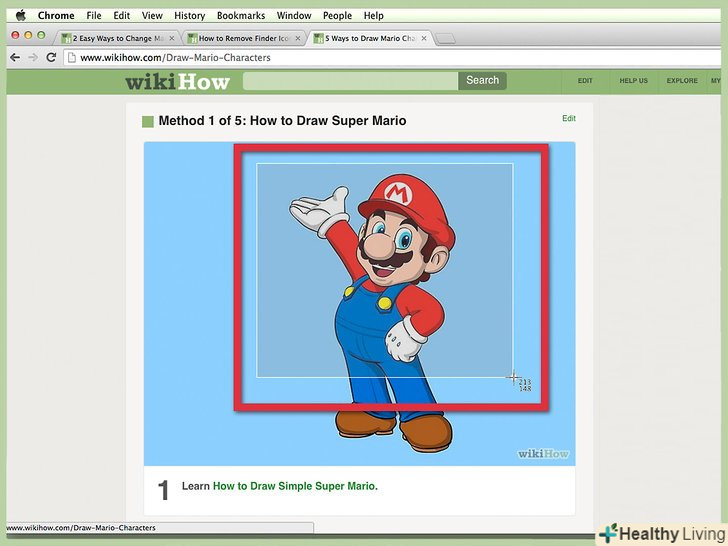Viewport: 728px width, 546px height.
Task: Open the History menu
Action: point(189,16)
